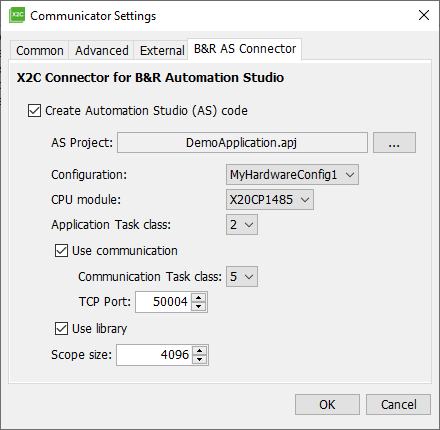Disable the Use communication checkbox

tap(61, 251)
